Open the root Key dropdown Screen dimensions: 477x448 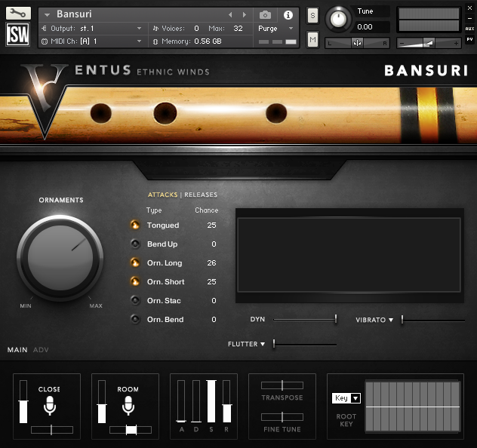point(346,398)
